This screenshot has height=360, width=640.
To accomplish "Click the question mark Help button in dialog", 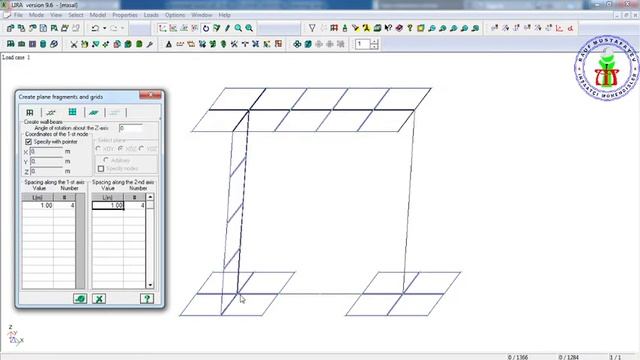I will 147,298.
